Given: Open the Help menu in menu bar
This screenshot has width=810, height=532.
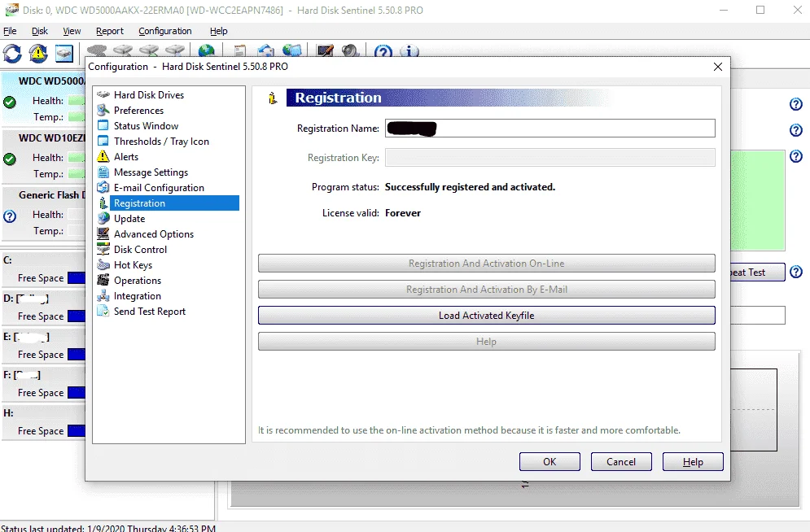Looking at the screenshot, I should point(218,31).
